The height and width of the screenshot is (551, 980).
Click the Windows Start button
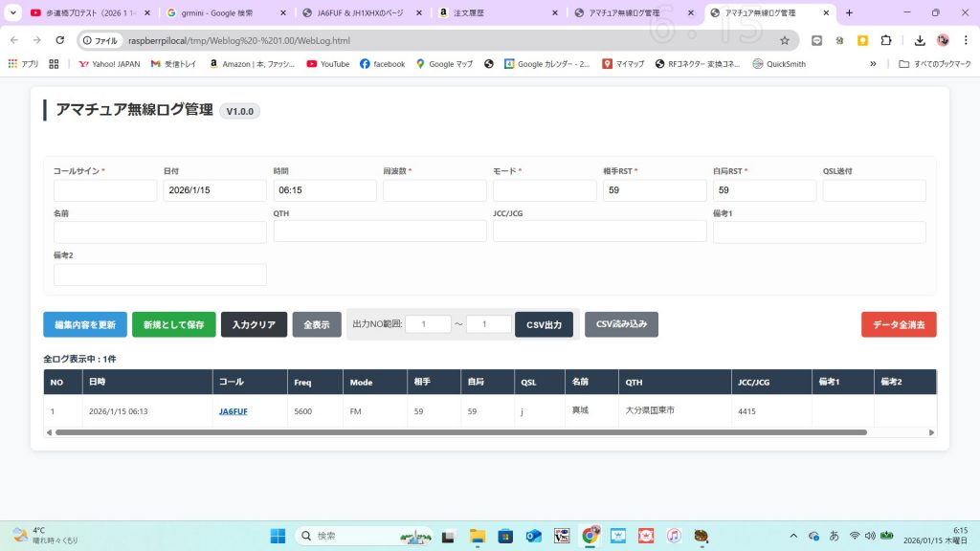tap(278, 536)
